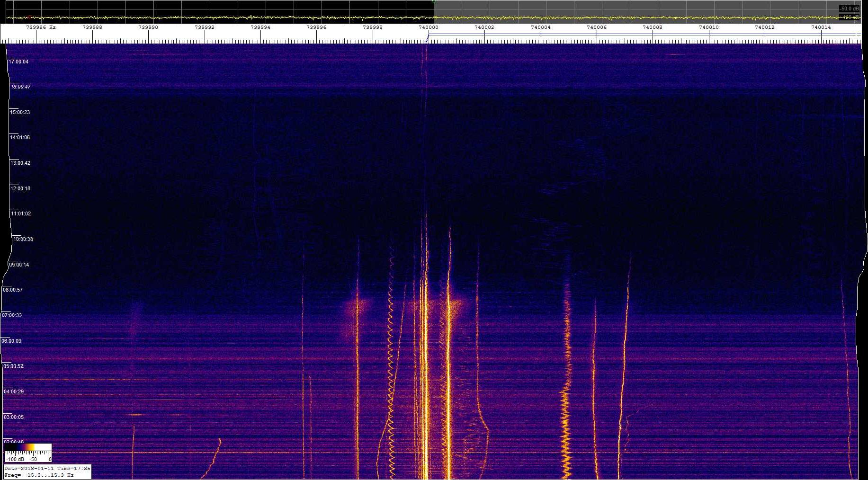
Task: Select the 740000 center frequency label
Action: coord(429,27)
